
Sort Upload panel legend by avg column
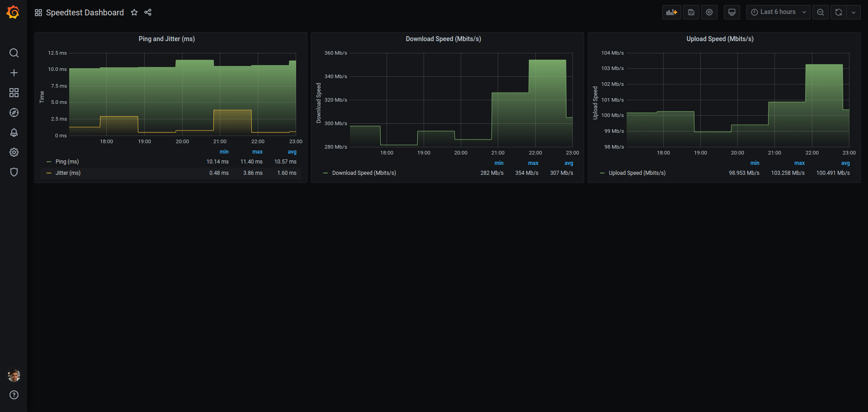(x=845, y=163)
